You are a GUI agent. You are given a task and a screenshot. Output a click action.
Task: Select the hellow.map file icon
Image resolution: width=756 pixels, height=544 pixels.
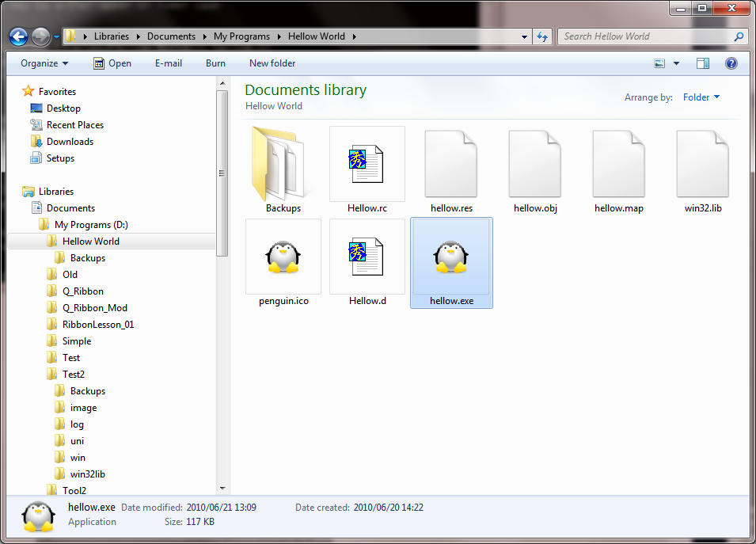pyautogui.click(x=618, y=164)
